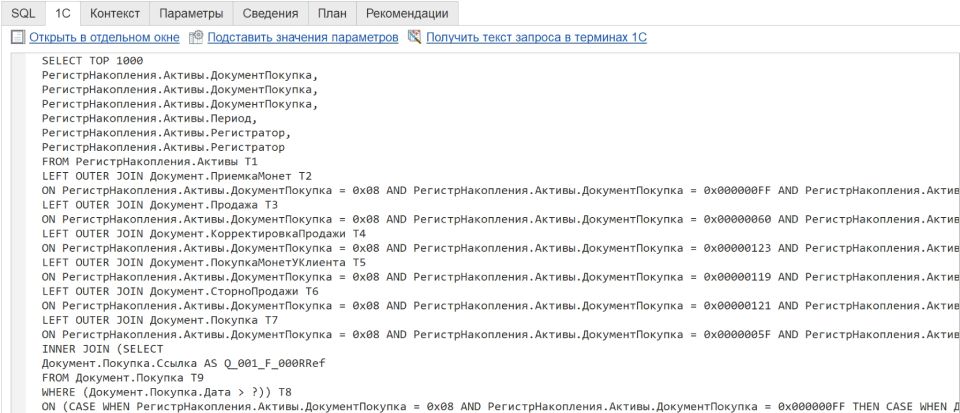Click the 'Открыть в отдельном окне' link
The width and height of the screenshot is (960, 413).
click(x=104, y=37)
